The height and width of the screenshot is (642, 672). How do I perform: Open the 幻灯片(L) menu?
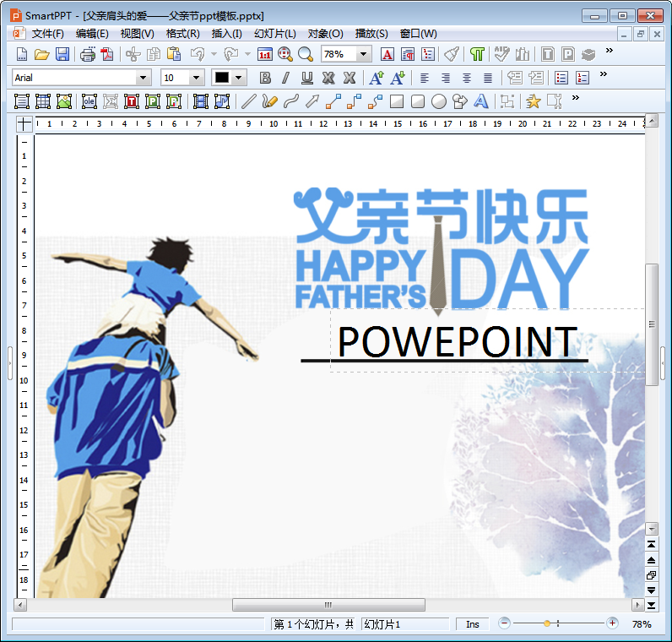274,34
